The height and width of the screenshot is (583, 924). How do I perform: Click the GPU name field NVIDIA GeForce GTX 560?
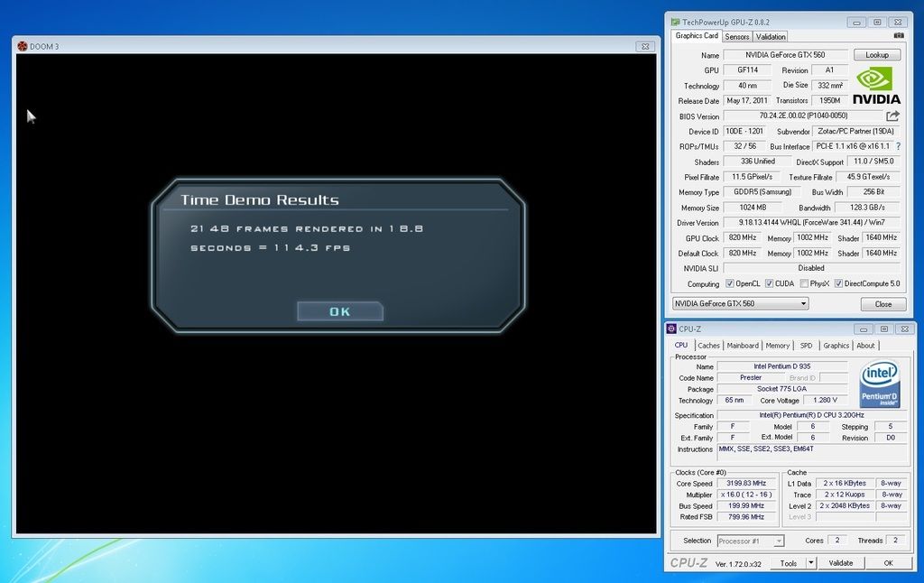coord(785,55)
